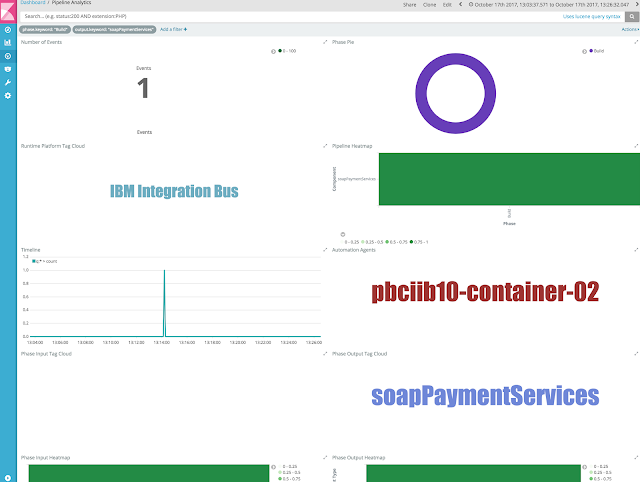Click 0.5 - 0.75 legend in Phase Output Heatmap

(x=600, y=479)
